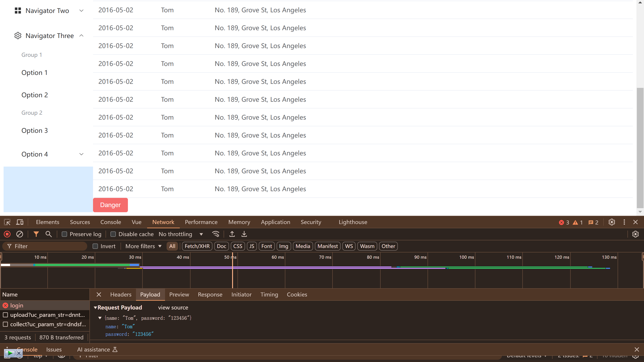644x362 pixels.
Task: Tick the Invert filter checkbox
Action: tap(95, 246)
